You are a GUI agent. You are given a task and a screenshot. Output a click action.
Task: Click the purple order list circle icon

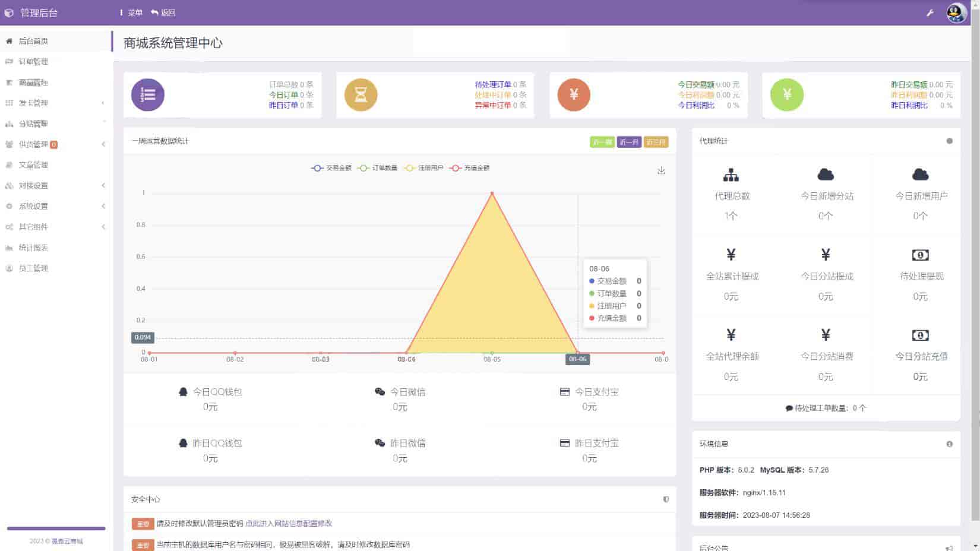tap(148, 95)
